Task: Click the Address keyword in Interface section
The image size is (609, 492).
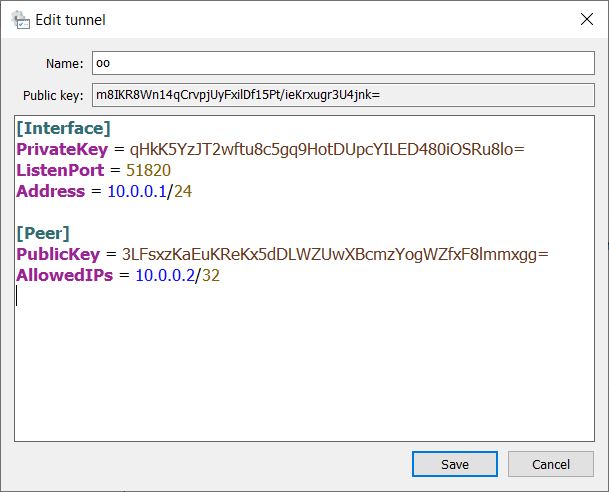Action: [51, 191]
